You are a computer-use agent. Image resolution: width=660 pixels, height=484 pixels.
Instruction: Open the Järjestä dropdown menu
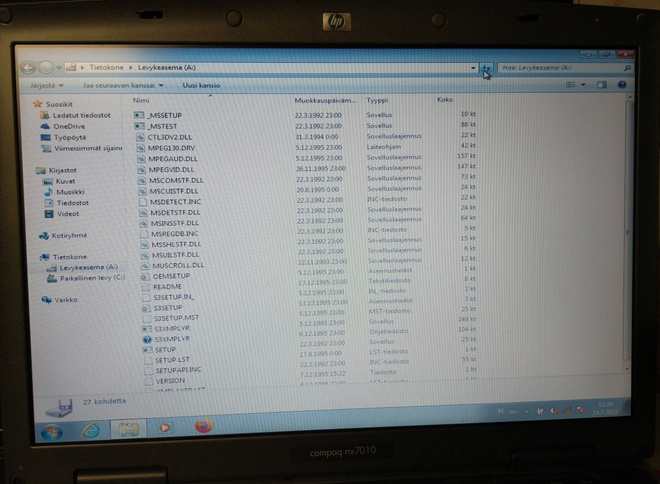[x=46, y=85]
